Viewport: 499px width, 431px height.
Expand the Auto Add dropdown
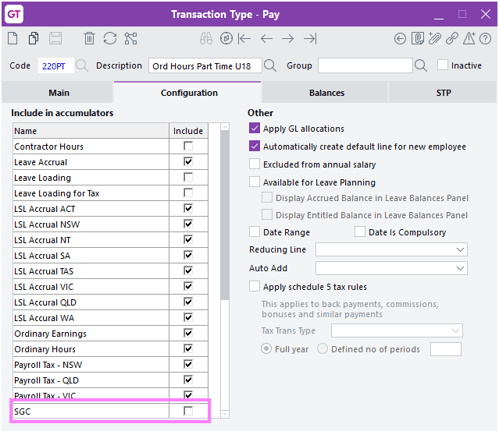tap(391, 268)
